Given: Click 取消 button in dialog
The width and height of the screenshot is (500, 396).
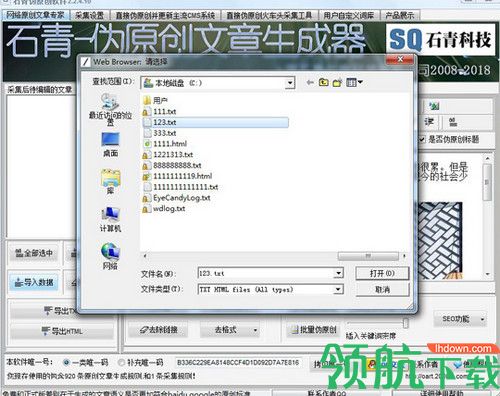Looking at the screenshot, I should tap(382, 289).
